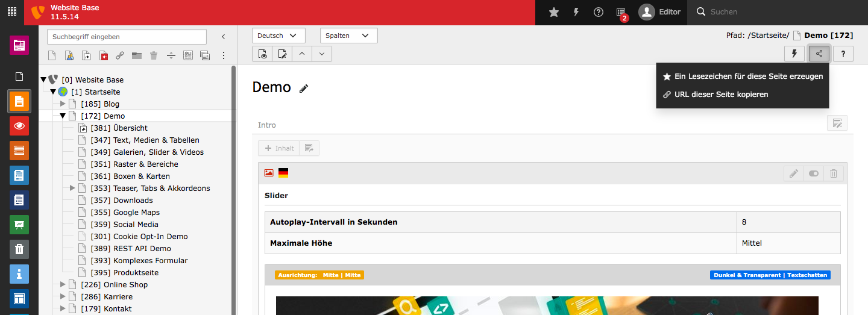868x315 pixels.
Task: Click the edit page properties button in docheader
Action: coord(282,54)
